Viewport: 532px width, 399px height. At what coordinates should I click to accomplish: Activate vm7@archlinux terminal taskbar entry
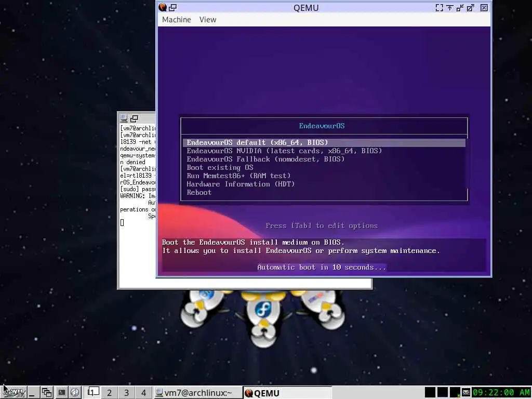click(198, 393)
